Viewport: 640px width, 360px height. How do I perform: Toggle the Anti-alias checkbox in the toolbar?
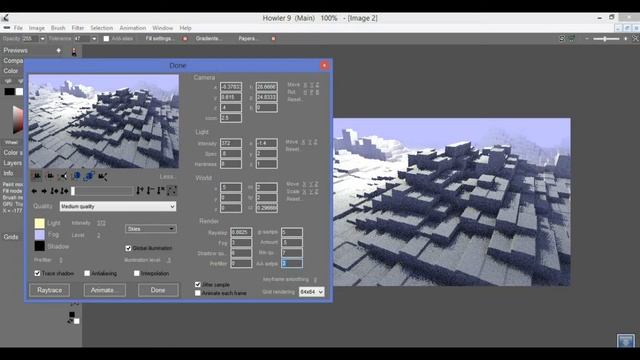coord(107,39)
